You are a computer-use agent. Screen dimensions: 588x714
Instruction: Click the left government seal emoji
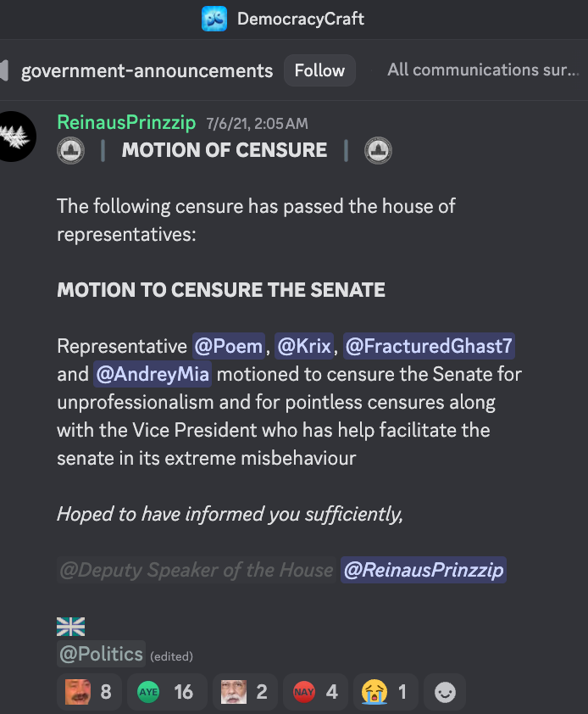[70, 150]
